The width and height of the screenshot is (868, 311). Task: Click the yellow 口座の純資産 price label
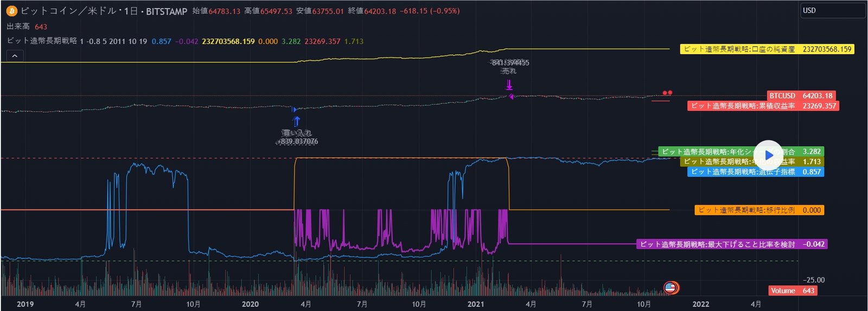tap(767, 49)
